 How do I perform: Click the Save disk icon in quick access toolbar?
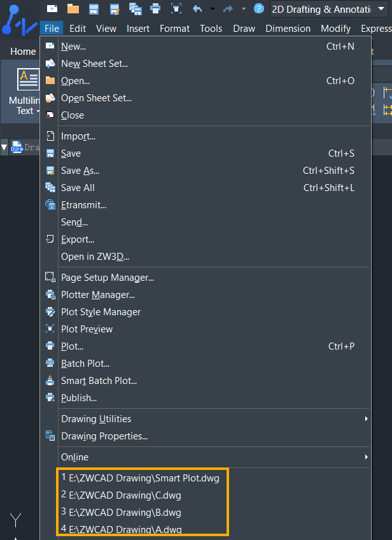click(94, 9)
